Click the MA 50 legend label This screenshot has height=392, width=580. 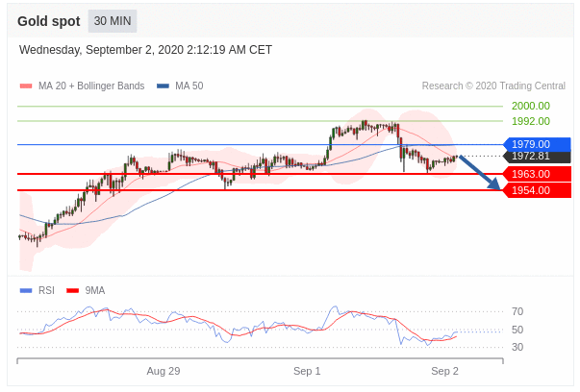pos(189,86)
